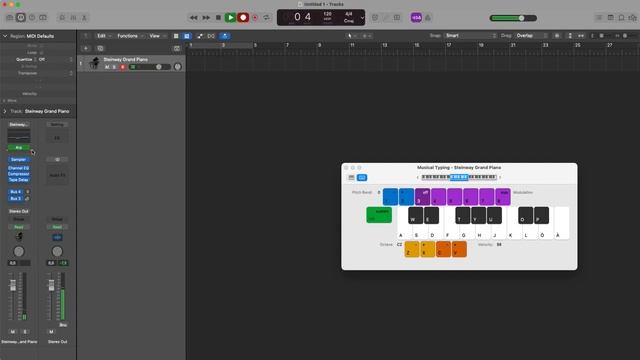The image size is (640, 360).
Task: Solo the Steinway Grand Piano track
Action: tap(115, 67)
